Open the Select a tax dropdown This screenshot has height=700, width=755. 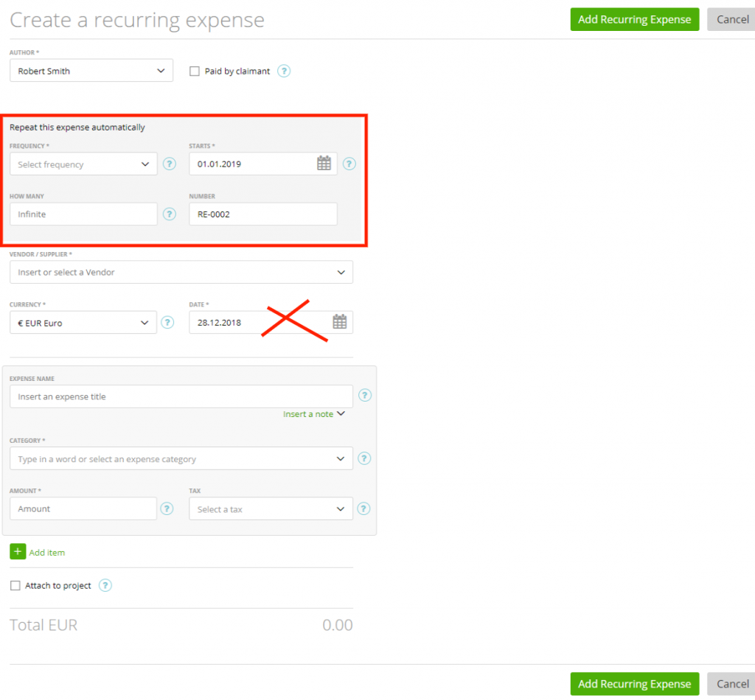click(x=270, y=508)
